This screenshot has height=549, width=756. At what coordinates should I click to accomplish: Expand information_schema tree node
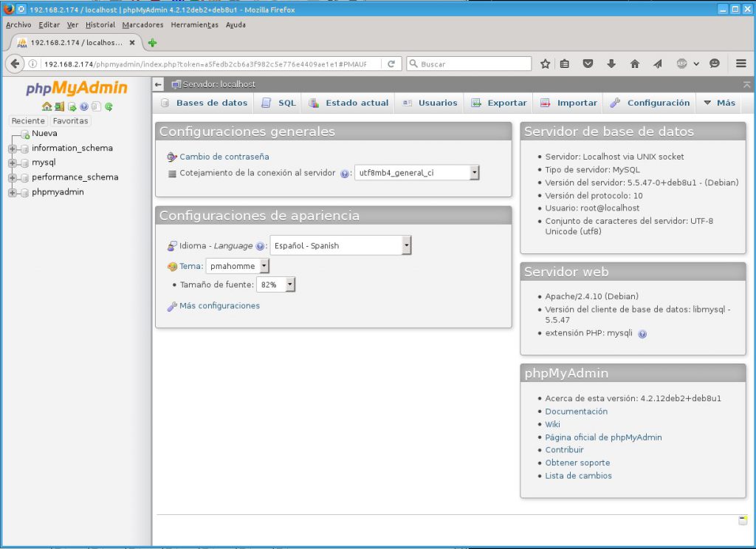13,149
